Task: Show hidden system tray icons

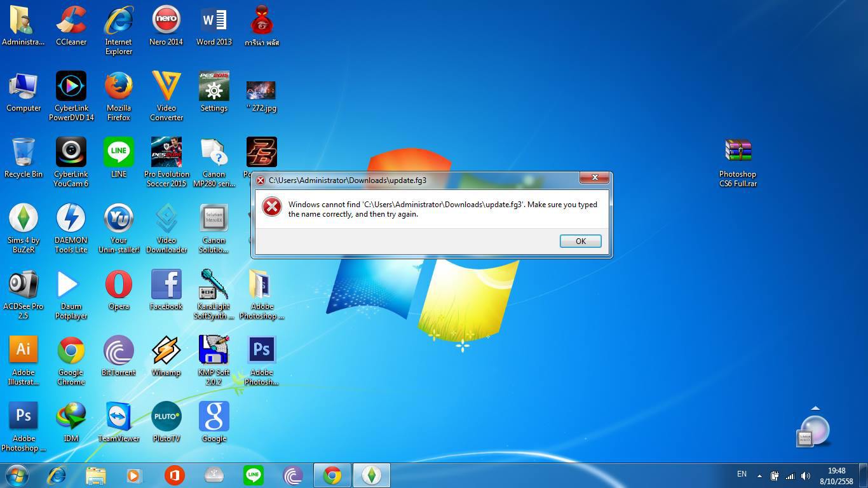Action: (759, 475)
